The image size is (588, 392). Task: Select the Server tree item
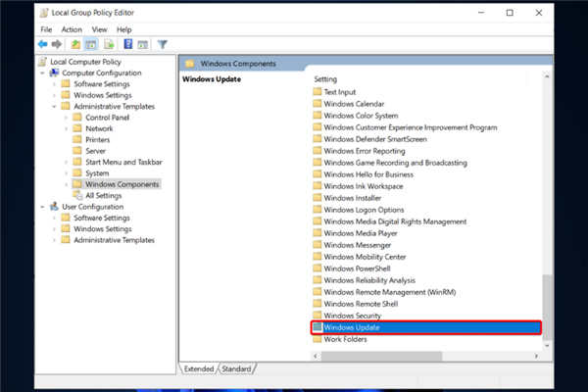click(96, 151)
